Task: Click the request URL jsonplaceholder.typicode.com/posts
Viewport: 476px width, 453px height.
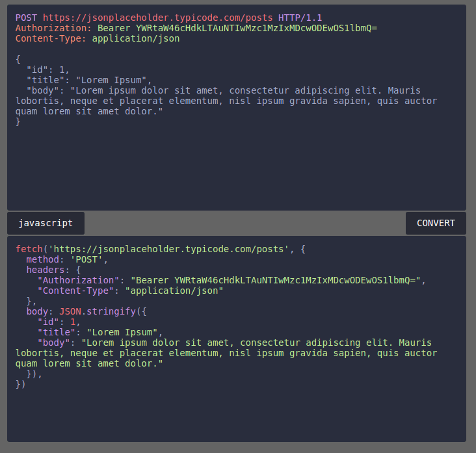Action: (157, 18)
